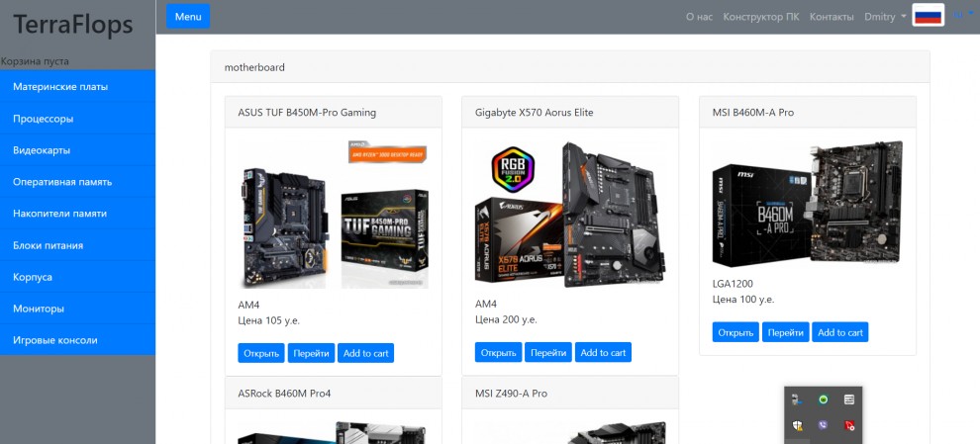
Task: Click the Gigabyte X570 Aorus Elite product image
Action: coord(570,215)
